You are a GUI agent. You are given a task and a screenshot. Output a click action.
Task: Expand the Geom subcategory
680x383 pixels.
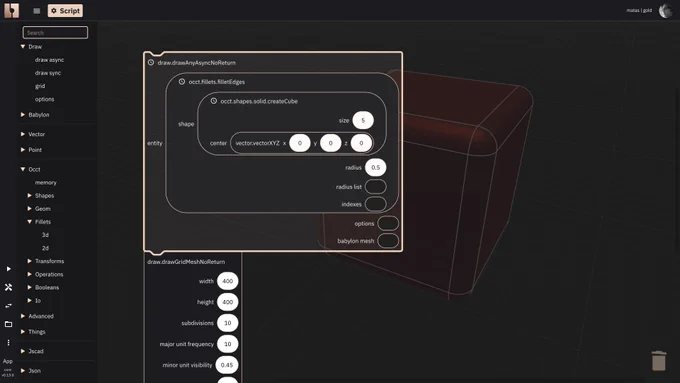[x=29, y=209]
